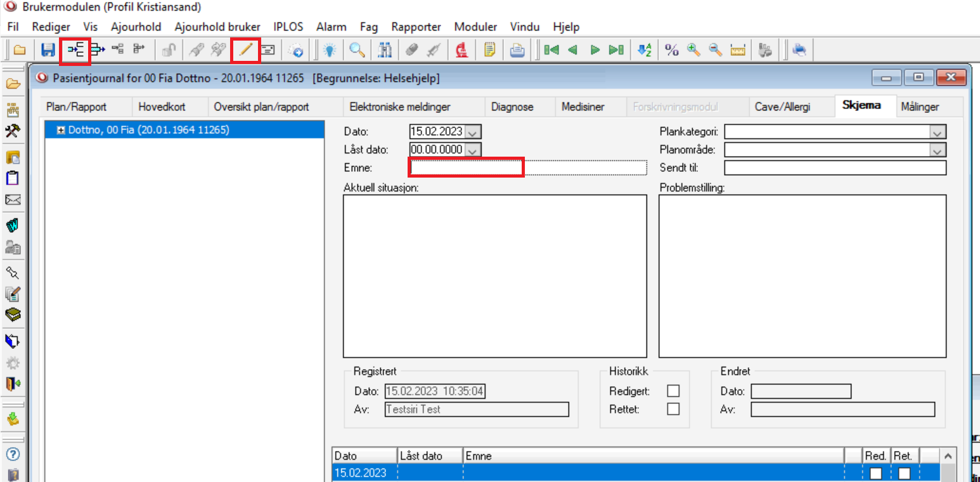This screenshot has height=482, width=980.
Task: Open the Hovedkort tab
Action: pyautogui.click(x=162, y=107)
